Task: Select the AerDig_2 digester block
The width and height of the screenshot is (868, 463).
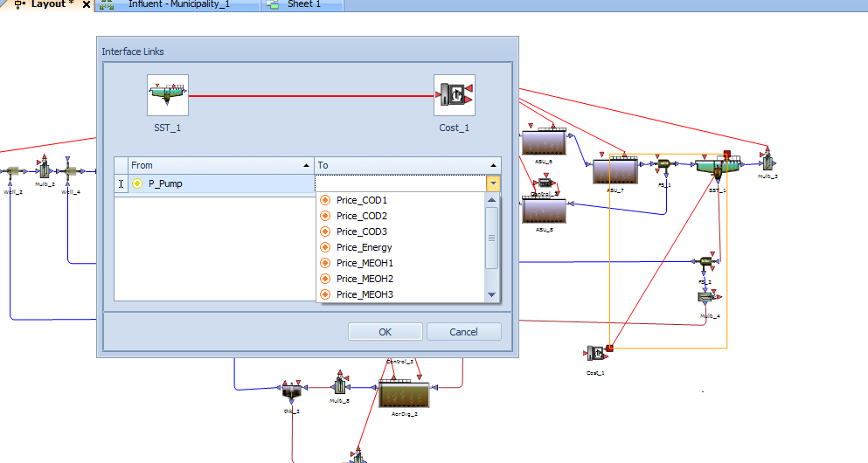Action: point(403,394)
